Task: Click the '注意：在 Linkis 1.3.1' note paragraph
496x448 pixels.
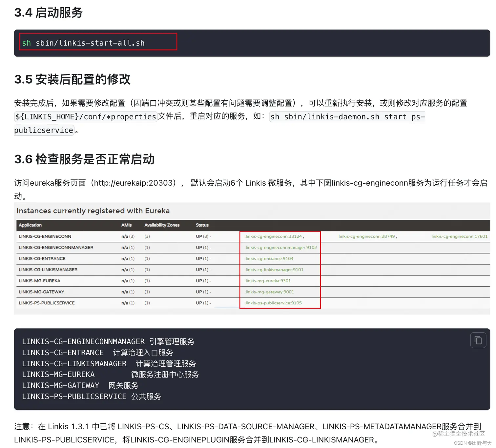Action: tap(248, 433)
